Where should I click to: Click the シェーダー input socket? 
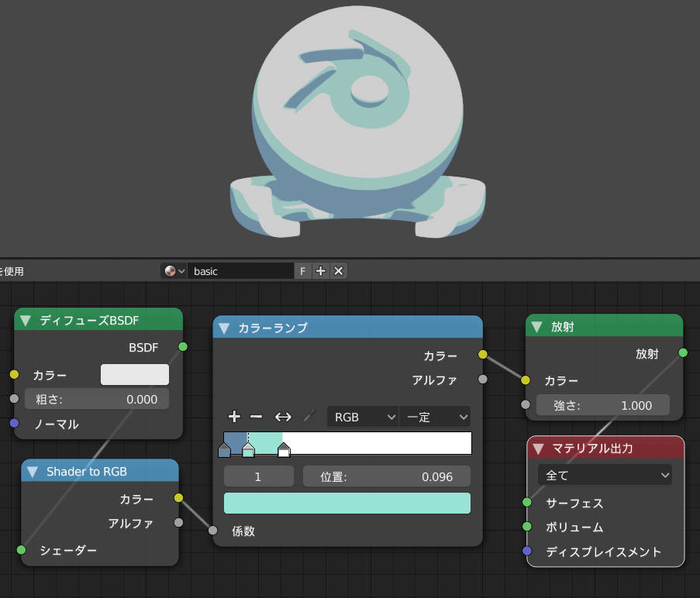pyautogui.click(x=21, y=550)
